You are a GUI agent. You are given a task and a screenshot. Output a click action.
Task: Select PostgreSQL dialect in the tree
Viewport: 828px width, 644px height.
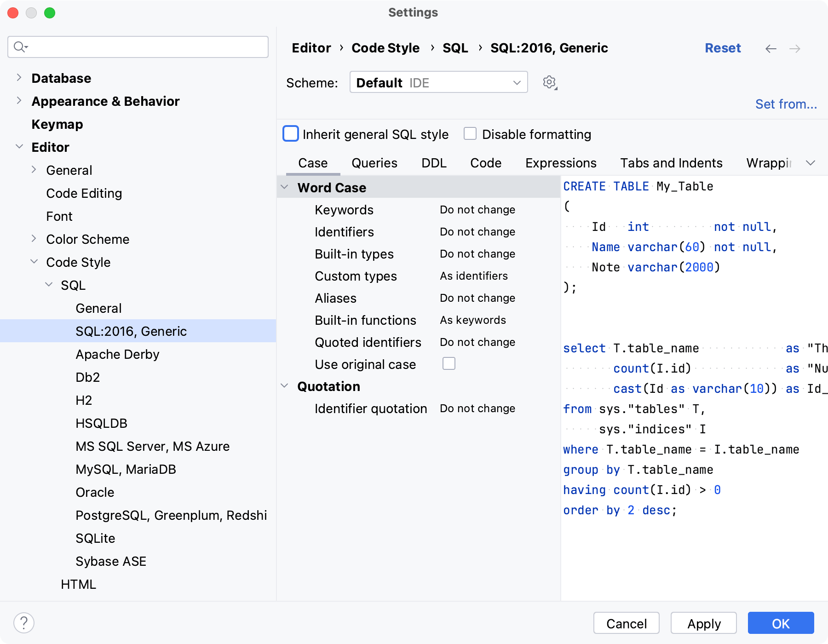(171, 515)
